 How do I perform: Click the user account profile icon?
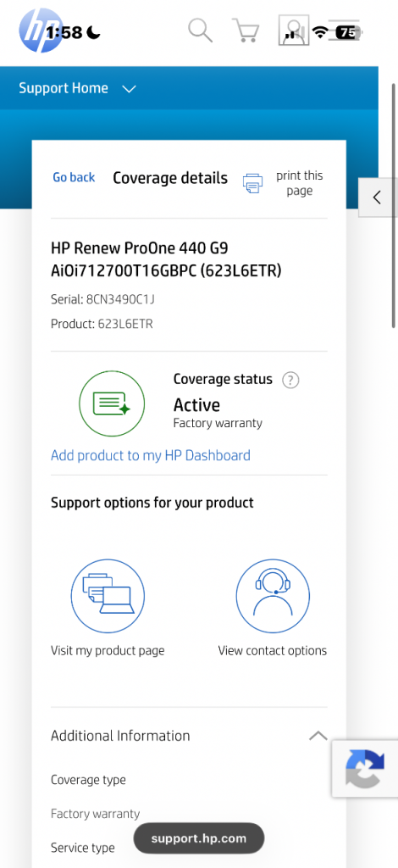(x=294, y=31)
